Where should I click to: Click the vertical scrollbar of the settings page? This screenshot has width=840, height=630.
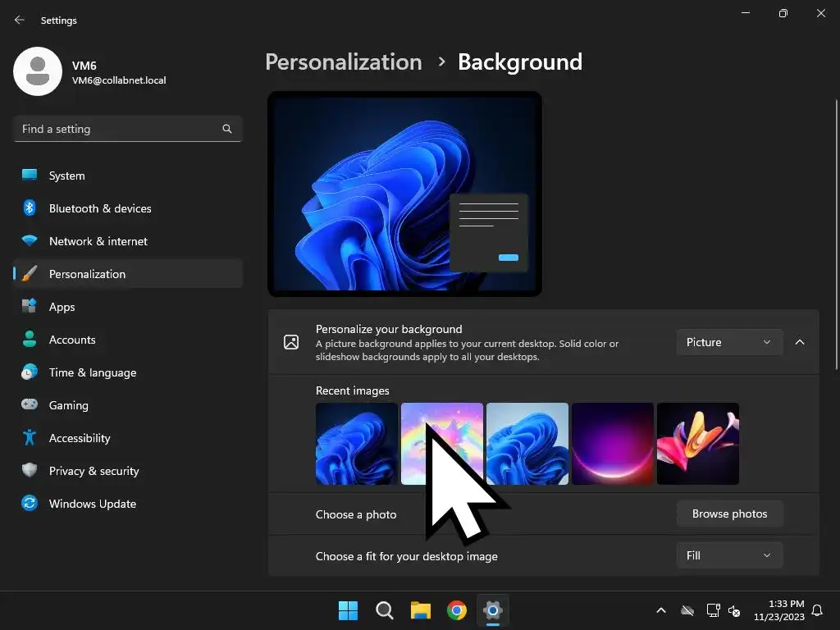pyautogui.click(x=836, y=235)
